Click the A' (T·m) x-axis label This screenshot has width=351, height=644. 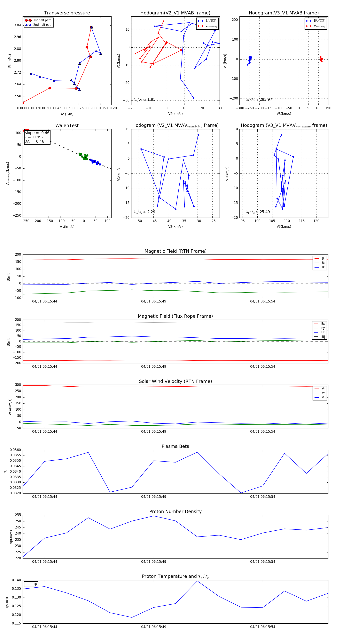pos(67,114)
